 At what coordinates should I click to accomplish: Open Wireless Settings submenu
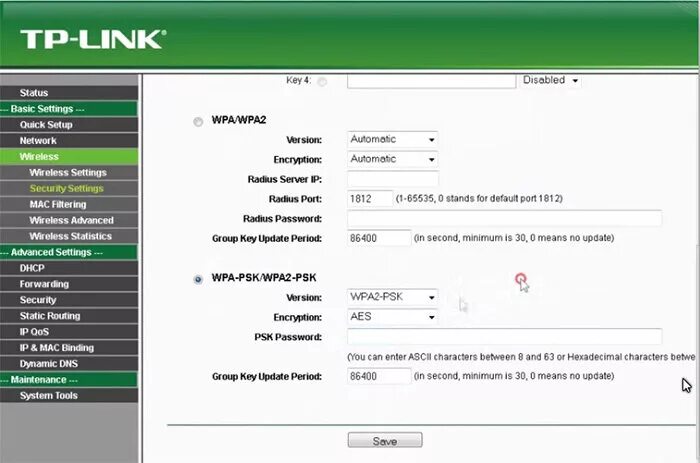(x=69, y=172)
